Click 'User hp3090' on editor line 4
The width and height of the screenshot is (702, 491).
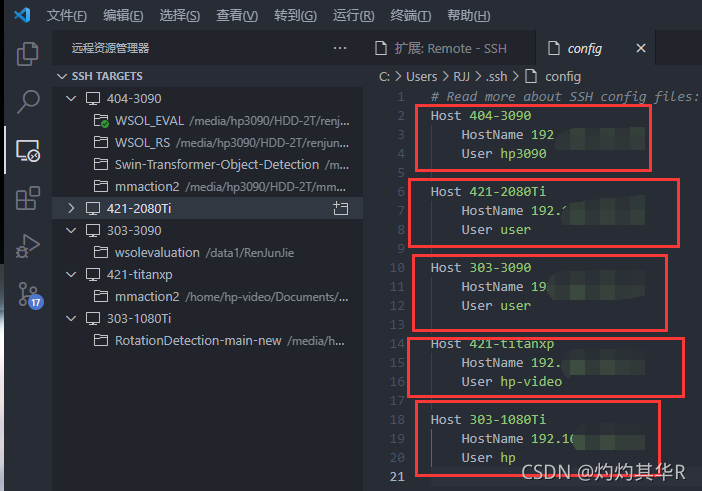504,154
